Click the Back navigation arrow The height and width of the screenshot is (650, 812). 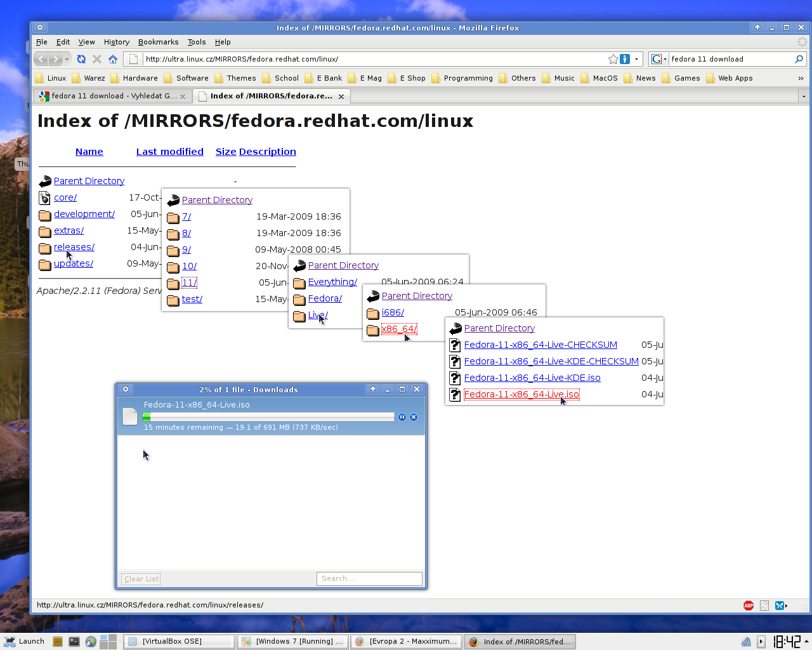coord(41,59)
